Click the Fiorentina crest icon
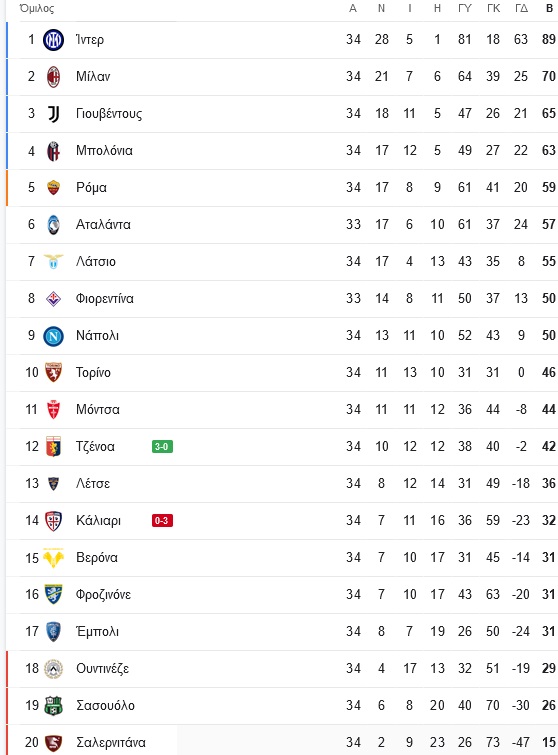 coord(53,299)
